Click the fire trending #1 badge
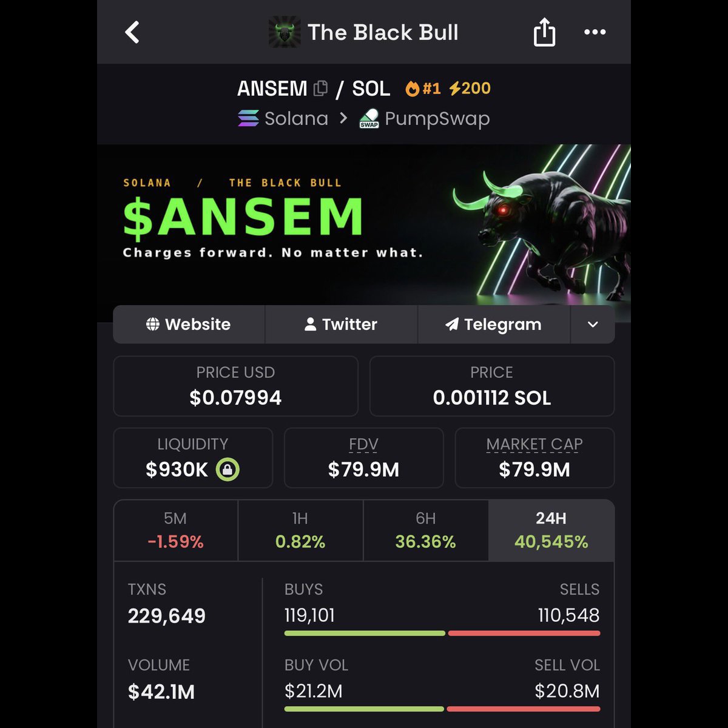The height and width of the screenshot is (728, 728). pyautogui.click(x=423, y=89)
